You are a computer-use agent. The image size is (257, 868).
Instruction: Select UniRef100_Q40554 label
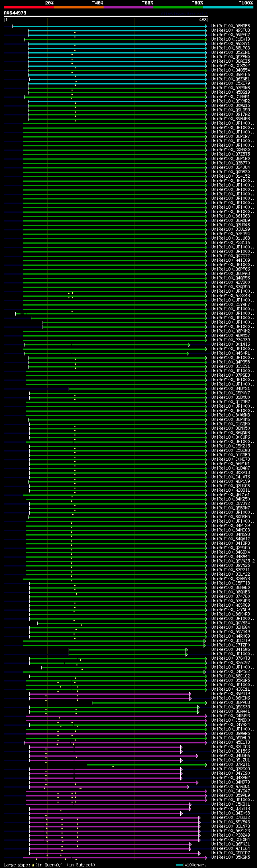coord(230,70)
